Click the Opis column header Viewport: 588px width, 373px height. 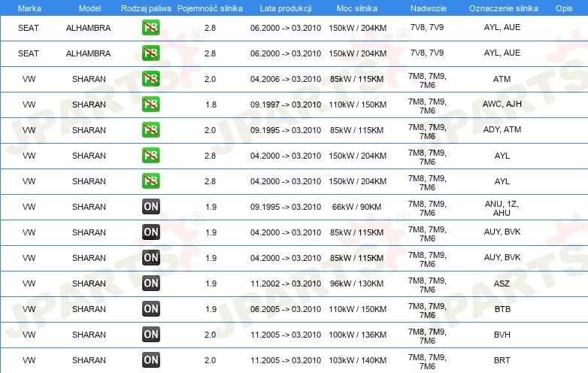point(564,8)
